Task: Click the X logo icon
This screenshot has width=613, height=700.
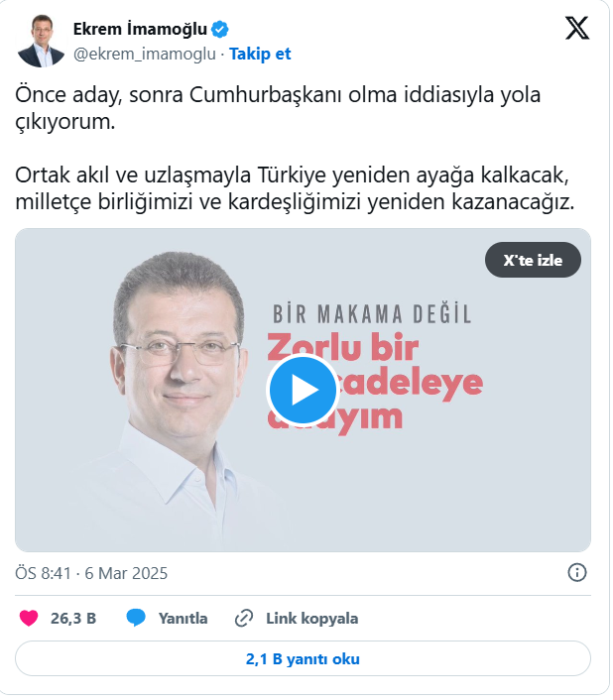Action: pos(577,28)
